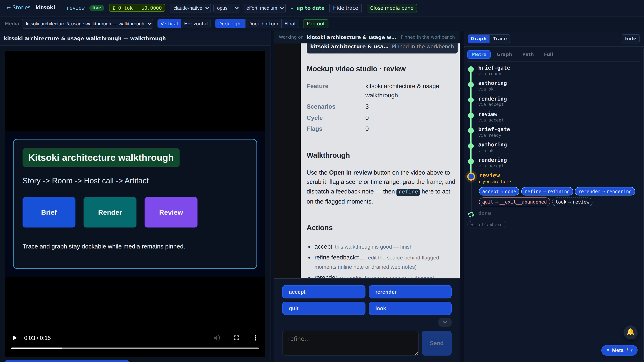Switch to the Trace view toggle
The image size is (644, 362).
[500, 39]
